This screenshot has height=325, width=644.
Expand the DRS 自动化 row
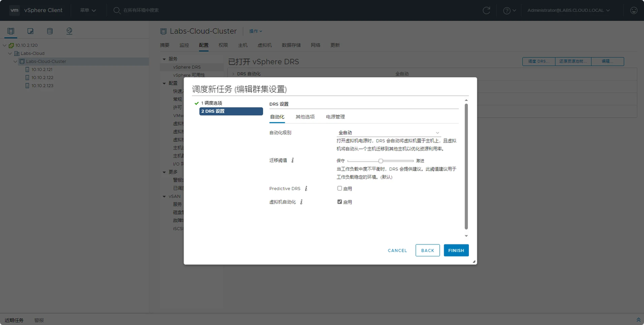click(x=233, y=74)
